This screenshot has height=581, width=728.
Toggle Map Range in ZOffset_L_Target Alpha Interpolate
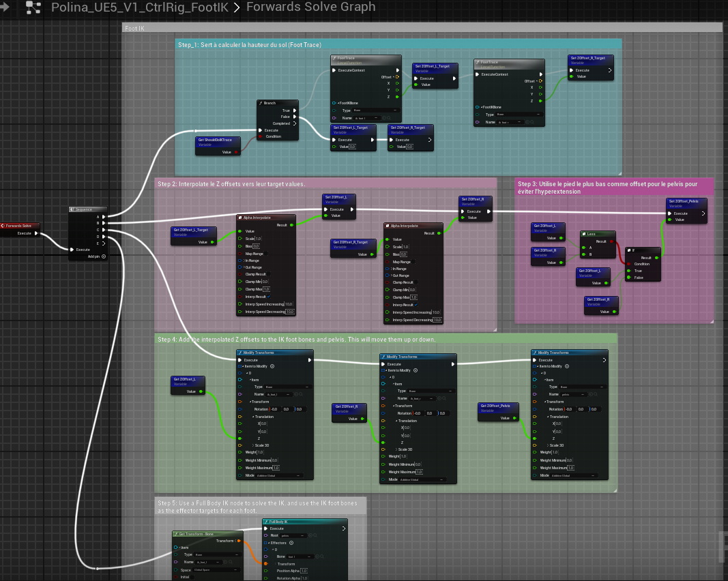(267, 254)
